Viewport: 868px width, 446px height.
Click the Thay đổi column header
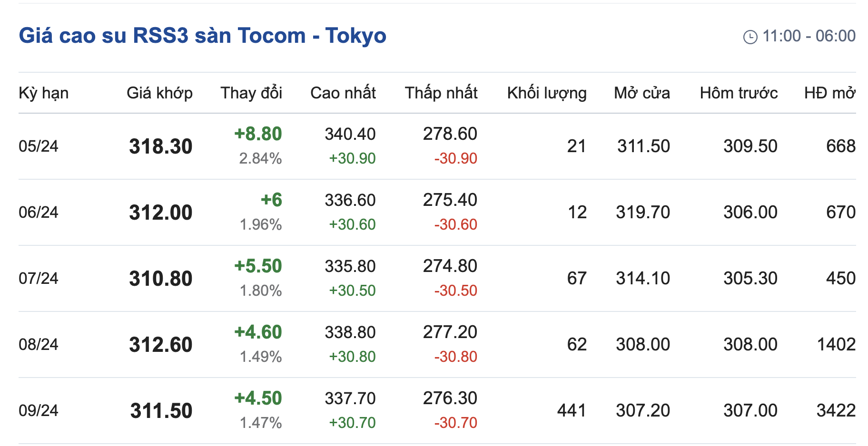251,93
